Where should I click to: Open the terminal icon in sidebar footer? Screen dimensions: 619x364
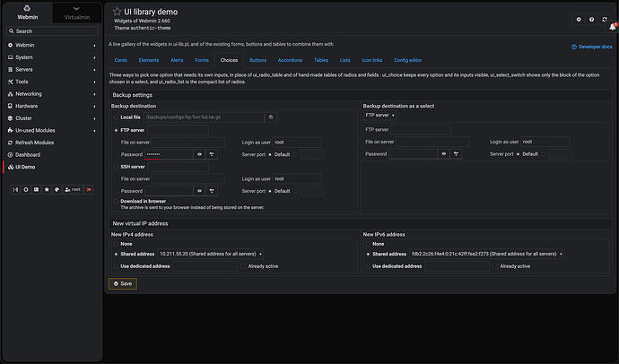(36, 190)
